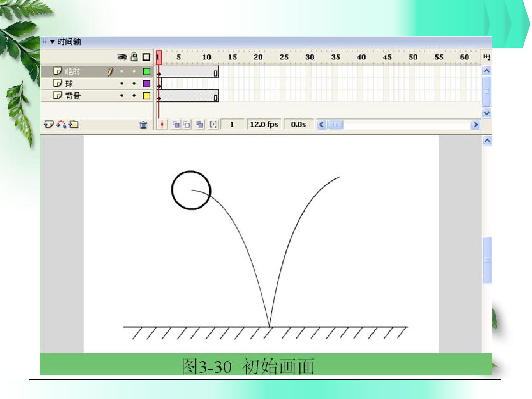Click the 时间轴 panel title text

pos(69,42)
